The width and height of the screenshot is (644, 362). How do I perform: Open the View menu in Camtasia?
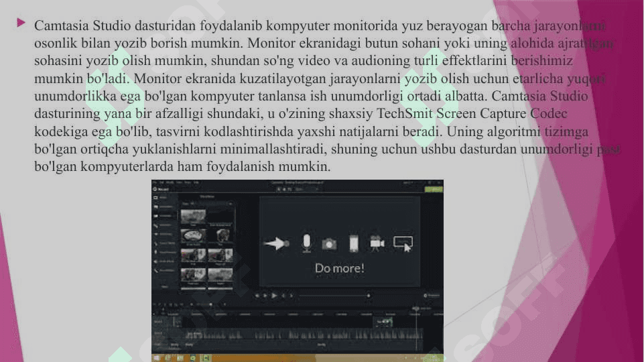(x=179, y=182)
